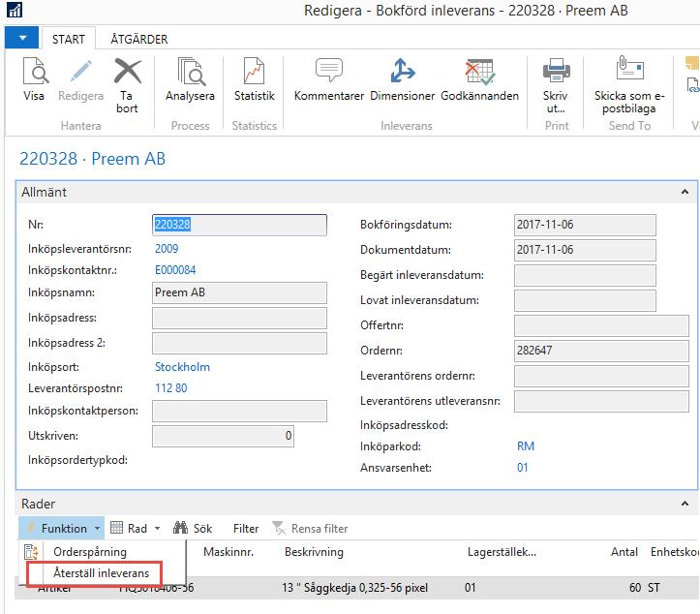
Task: Open contact link E000084
Action: [175, 270]
